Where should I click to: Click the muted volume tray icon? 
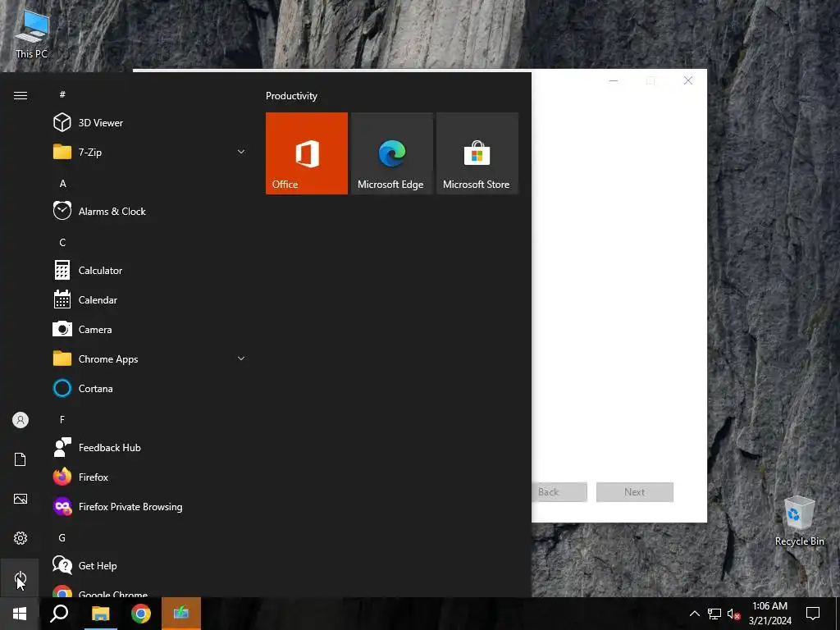tap(733, 614)
